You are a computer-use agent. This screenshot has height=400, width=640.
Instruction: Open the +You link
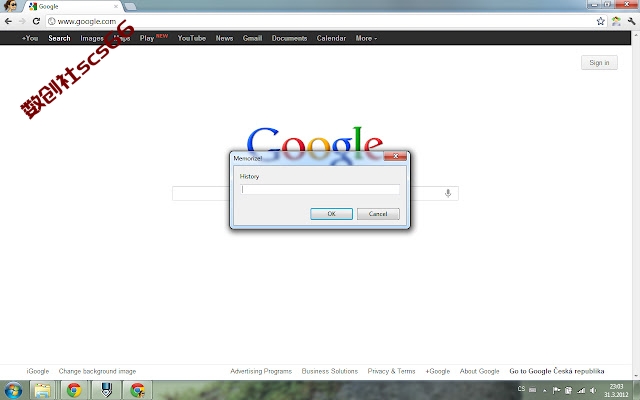click(30, 38)
